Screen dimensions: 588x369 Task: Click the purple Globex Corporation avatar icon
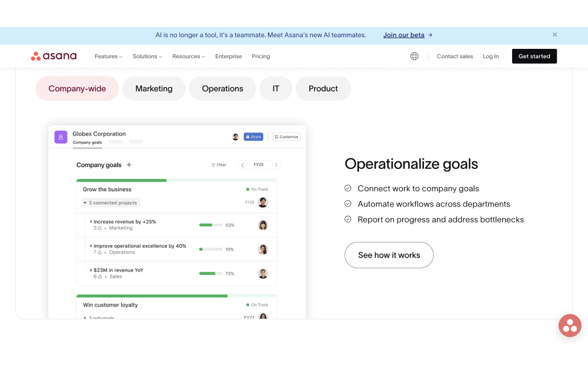click(x=61, y=137)
